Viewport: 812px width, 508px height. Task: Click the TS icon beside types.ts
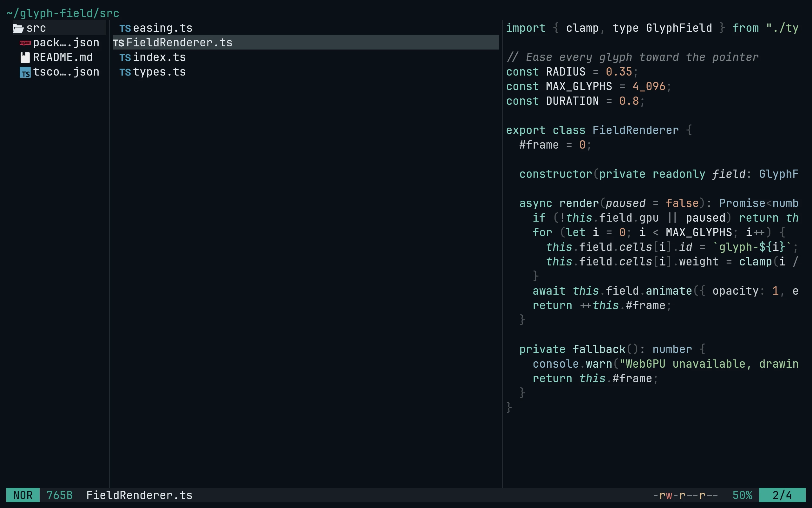125,72
